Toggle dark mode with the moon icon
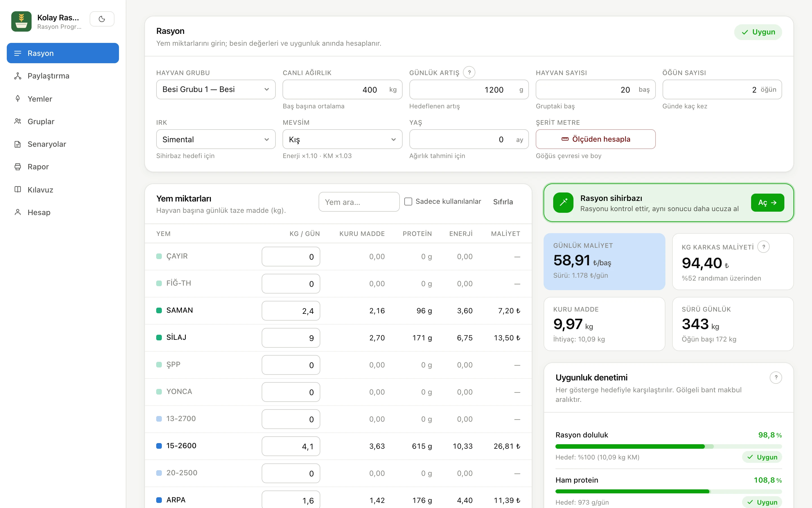This screenshot has width=812, height=508. (102, 19)
